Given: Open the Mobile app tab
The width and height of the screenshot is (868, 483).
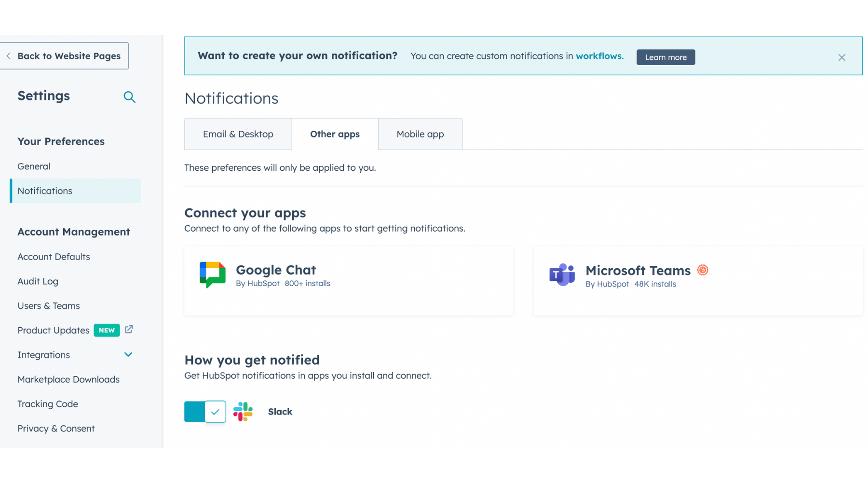Looking at the screenshot, I should (420, 134).
